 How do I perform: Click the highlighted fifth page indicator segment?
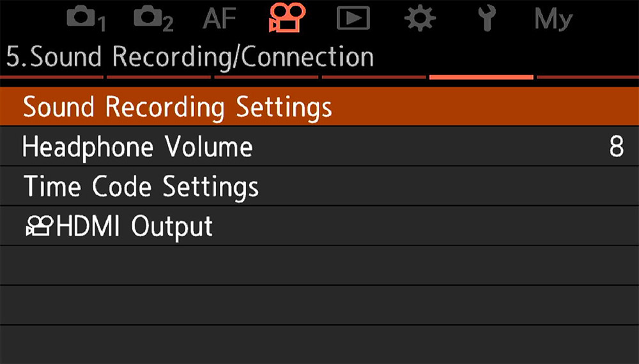(x=481, y=77)
